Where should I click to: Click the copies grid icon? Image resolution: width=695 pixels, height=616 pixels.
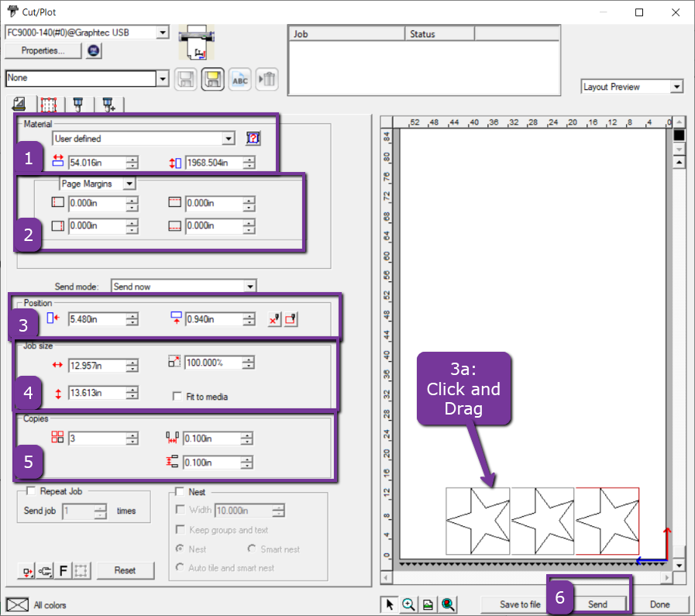(x=57, y=437)
